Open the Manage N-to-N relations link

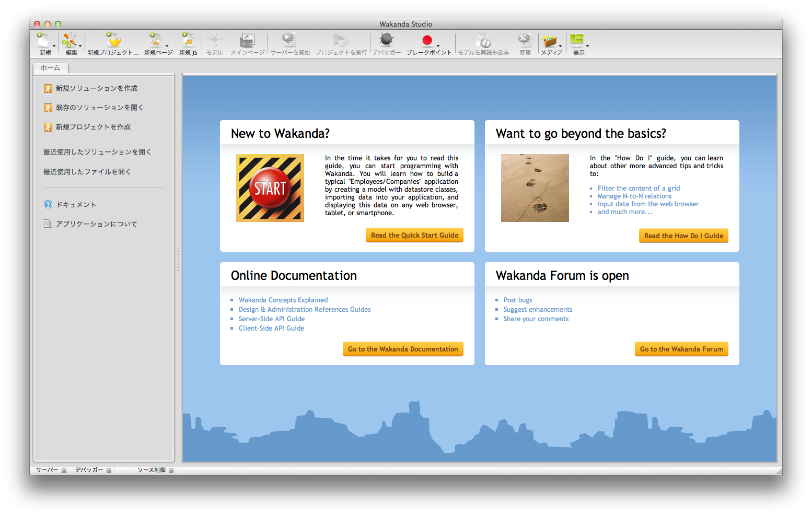pos(634,196)
